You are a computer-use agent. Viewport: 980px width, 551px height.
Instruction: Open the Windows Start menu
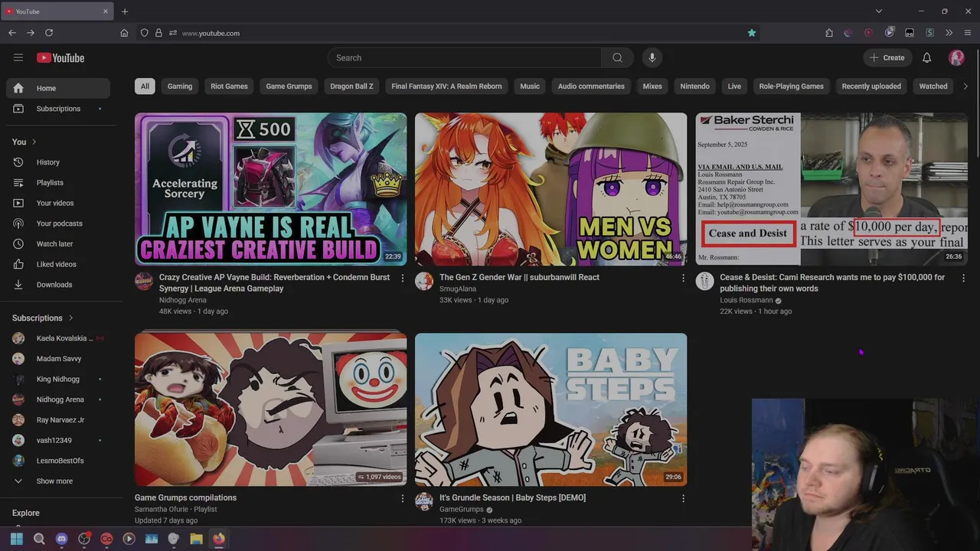[17, 539]
